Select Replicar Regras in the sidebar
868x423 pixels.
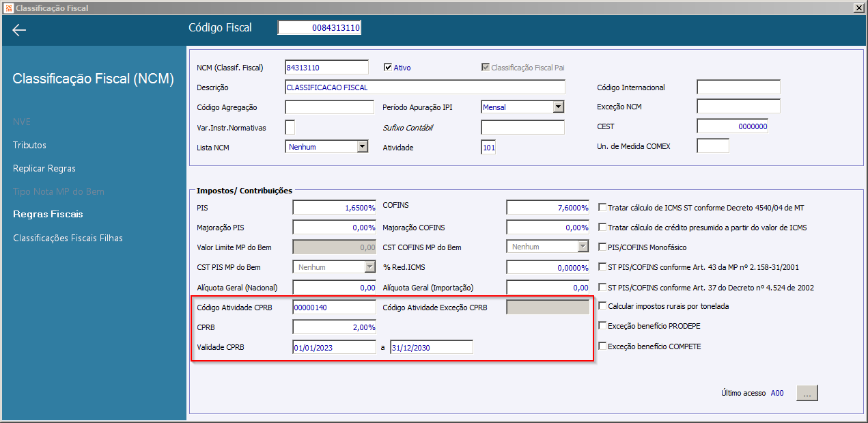pyautogui.click(x=44, y=168)
